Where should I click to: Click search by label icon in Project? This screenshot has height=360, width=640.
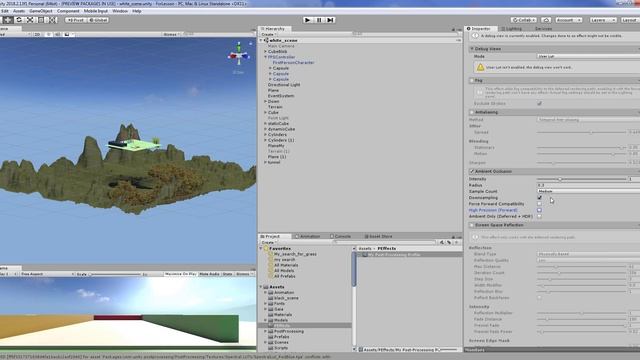pyautogui.click(x=449, y=242)
